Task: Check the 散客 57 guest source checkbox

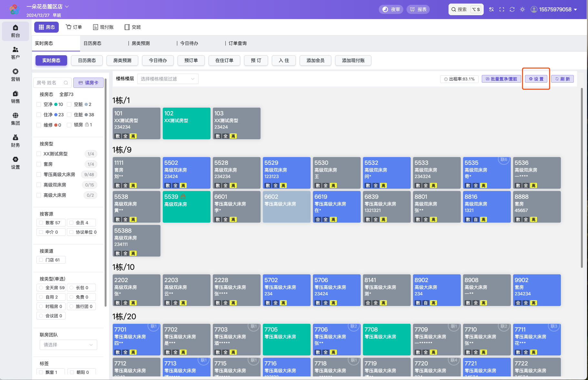Action: tap(41, 223)
